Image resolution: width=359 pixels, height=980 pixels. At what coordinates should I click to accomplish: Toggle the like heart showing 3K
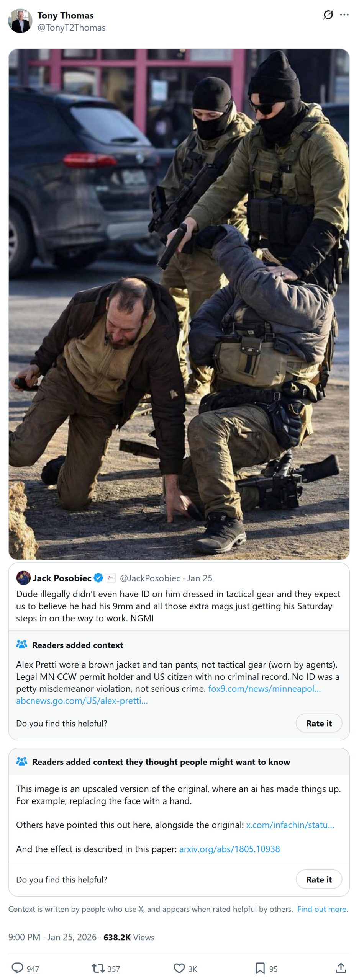[179, 969]
